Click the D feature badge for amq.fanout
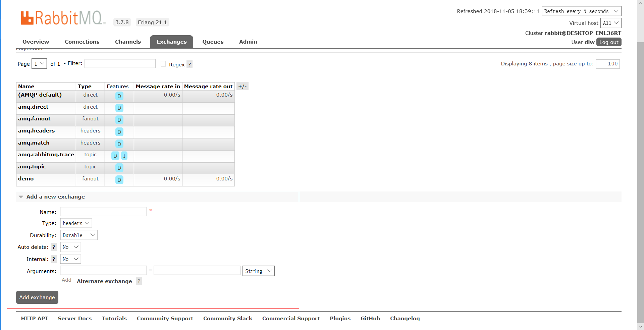 tap(119, 120)
